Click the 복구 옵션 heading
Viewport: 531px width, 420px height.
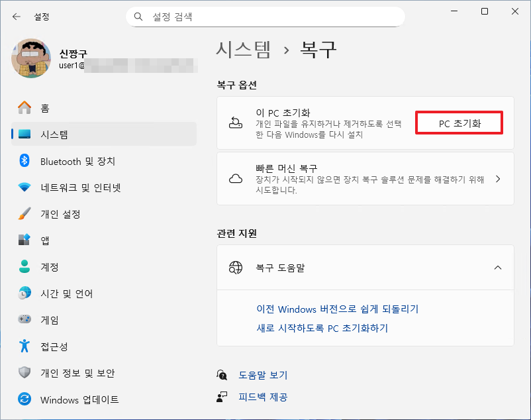pyautogui.click(x=237, y=85)
